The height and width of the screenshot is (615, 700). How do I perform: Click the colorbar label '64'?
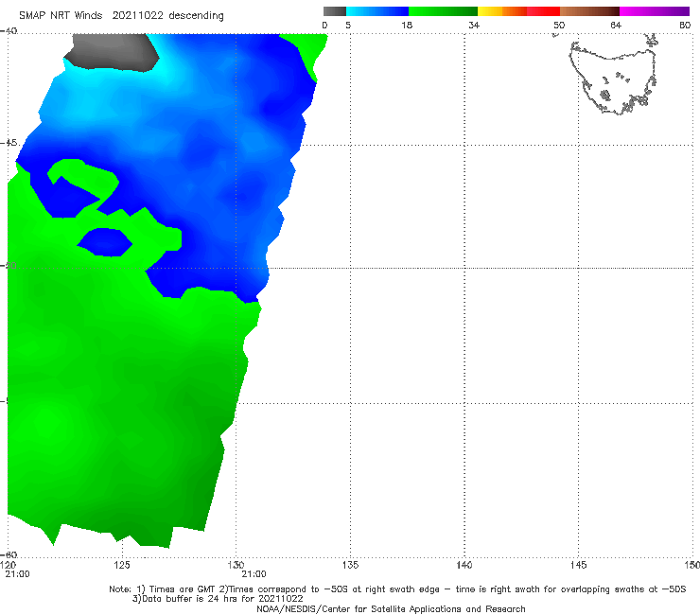tap(616, 25)
